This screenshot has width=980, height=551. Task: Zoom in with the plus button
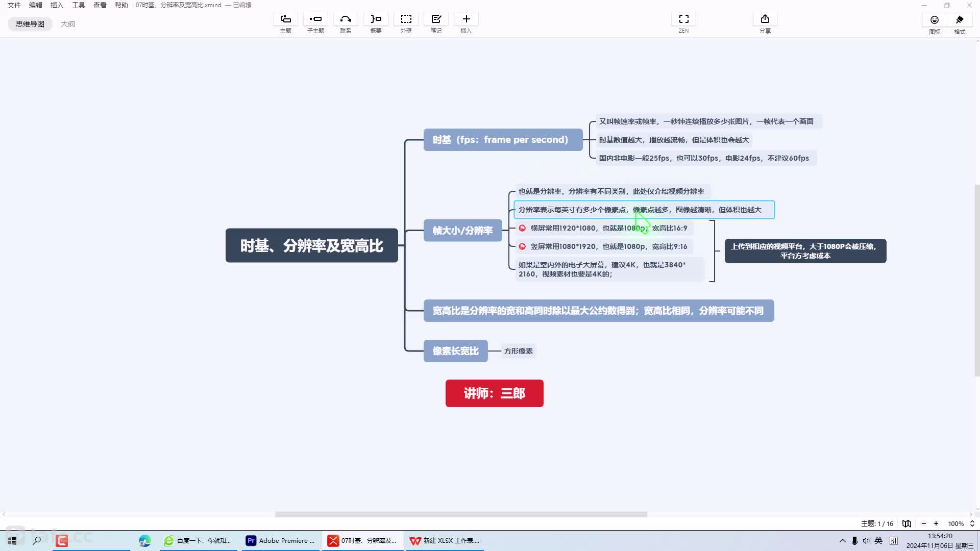click(936, 523)
